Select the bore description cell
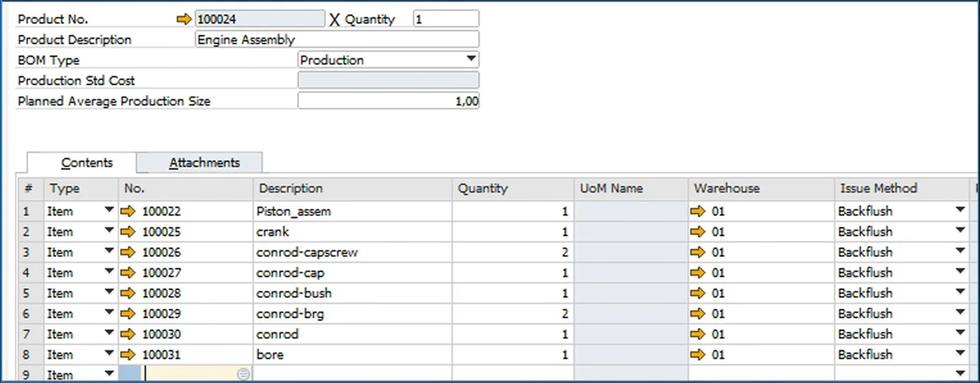Image resolution: width=980 pixels, height=383 pixels. tap(353, 355)
